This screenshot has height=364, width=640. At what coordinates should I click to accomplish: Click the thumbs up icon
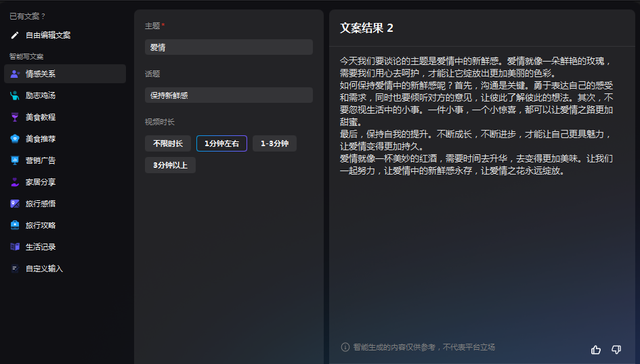click(x=596, y=349)
